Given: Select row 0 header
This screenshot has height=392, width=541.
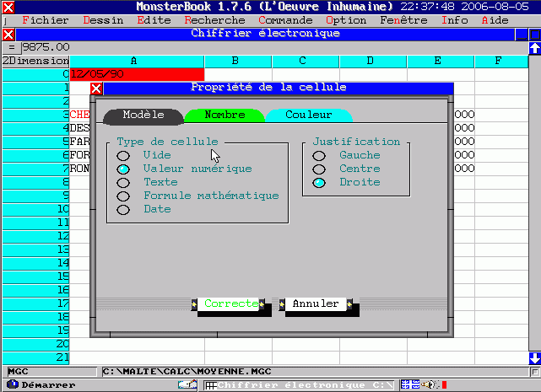Looking at the screenshot, I should pyautogui.click(x=35, y=74).
